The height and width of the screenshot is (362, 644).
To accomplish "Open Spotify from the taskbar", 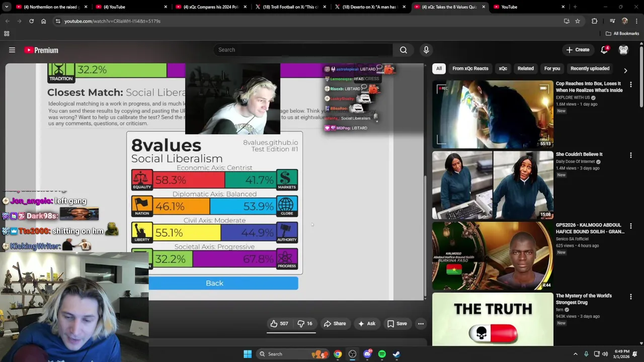I will coord(382,354).
